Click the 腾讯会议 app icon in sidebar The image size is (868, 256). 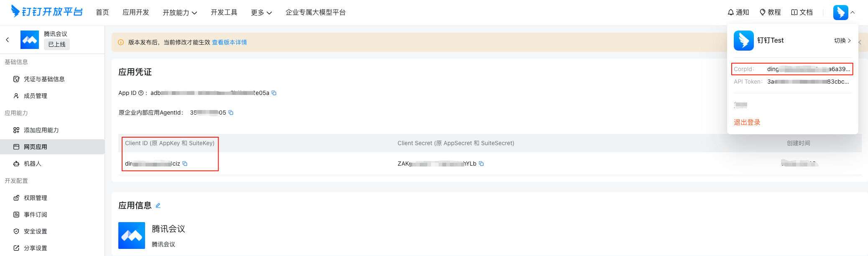click(30, 40)
